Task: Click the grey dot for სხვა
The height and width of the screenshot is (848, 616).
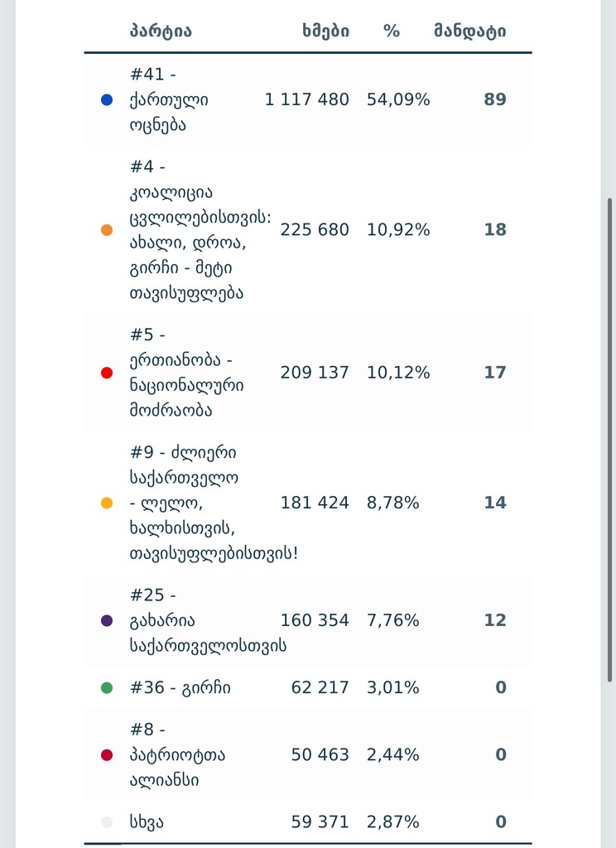Action: [107, 822]
